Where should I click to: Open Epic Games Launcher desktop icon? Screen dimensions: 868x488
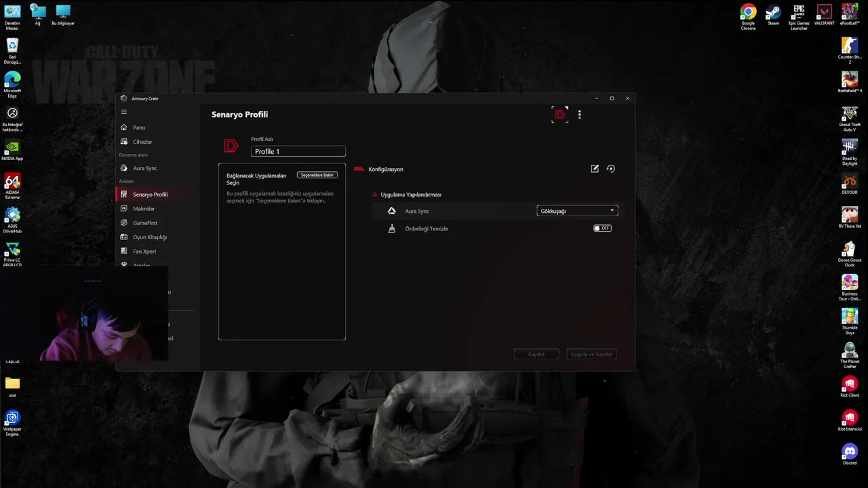point(799,17)
